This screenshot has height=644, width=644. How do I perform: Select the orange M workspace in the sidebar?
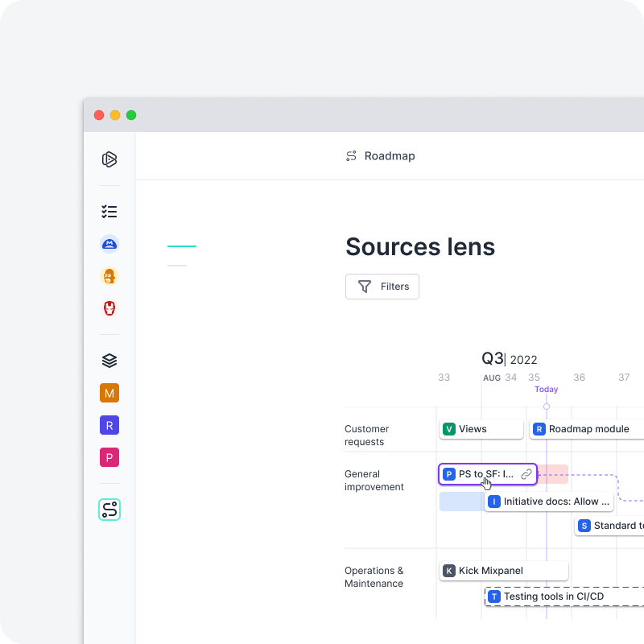[x=109, y=392]
